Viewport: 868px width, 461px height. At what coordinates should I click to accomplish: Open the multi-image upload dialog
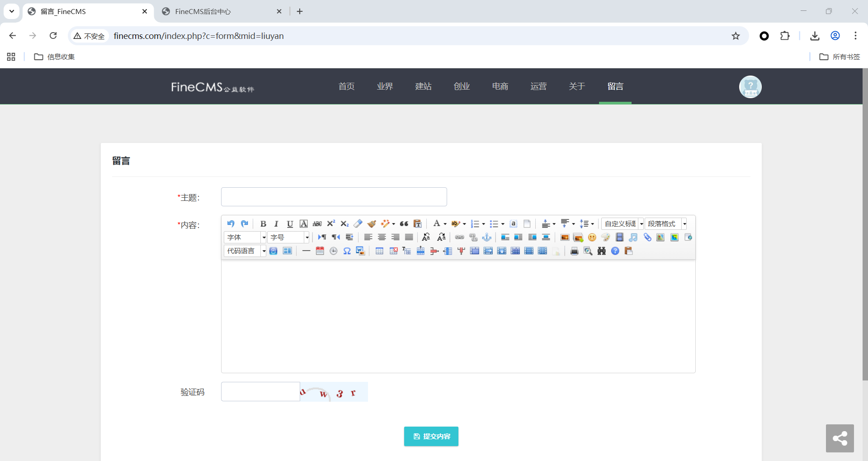(x=578, y=237)
